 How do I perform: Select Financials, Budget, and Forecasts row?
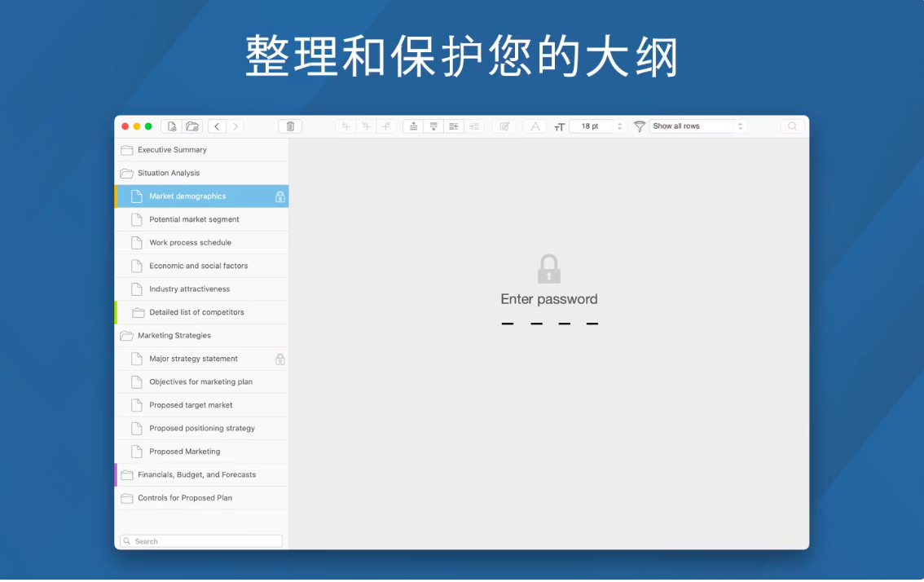tap(196, 474)
